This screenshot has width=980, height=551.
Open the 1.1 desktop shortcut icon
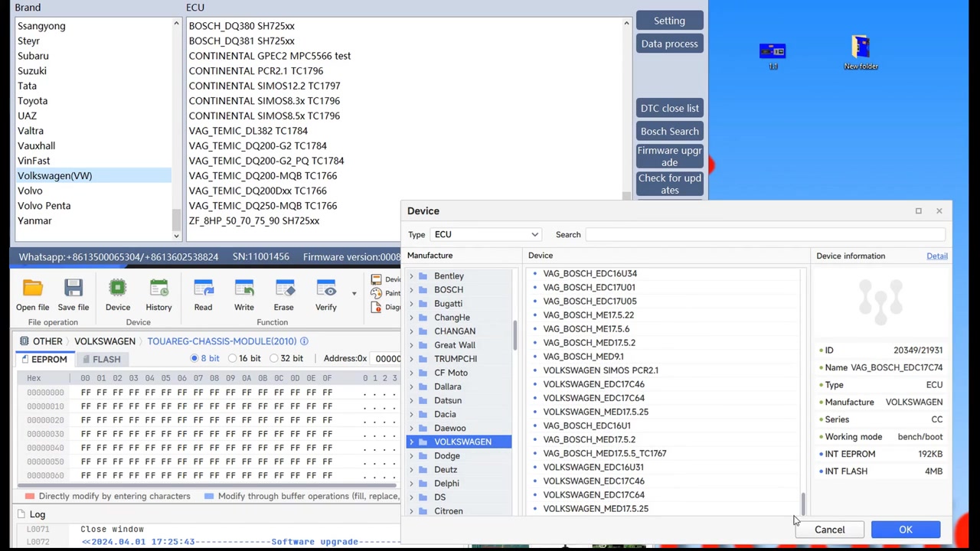[773, 51]
